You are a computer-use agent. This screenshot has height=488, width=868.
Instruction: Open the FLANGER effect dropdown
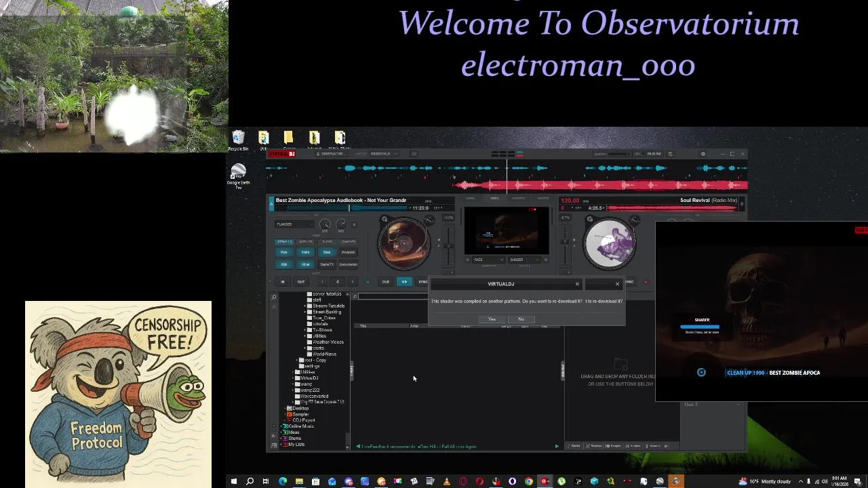click(x=294, y=224)
